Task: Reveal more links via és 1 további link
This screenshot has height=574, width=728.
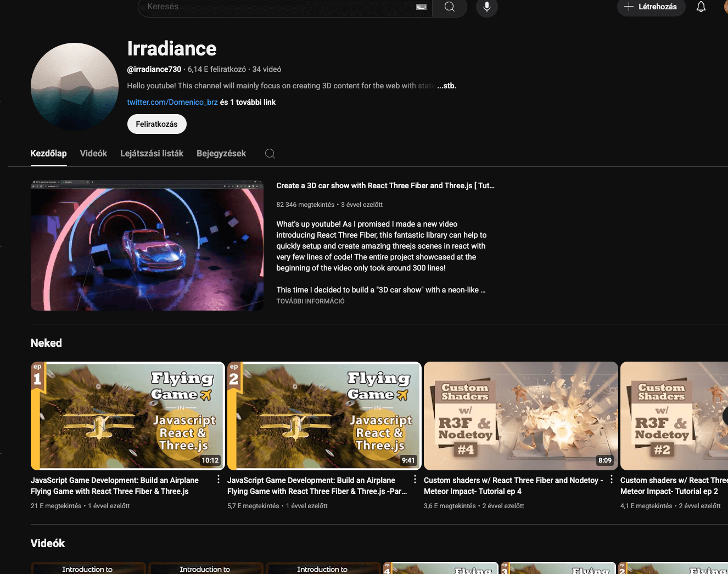Action: [247, 102]
